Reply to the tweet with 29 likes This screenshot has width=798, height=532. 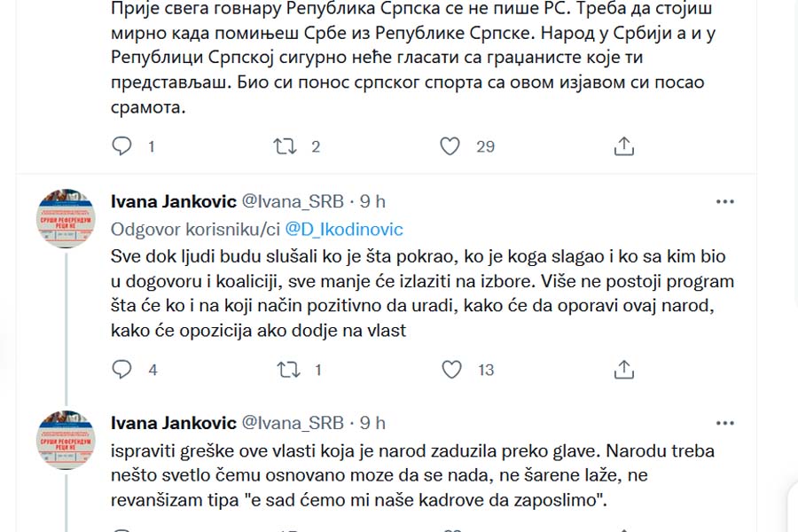tap(124, 146)
